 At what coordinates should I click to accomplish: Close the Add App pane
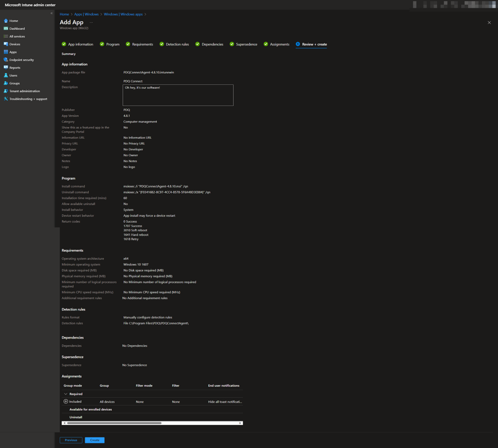click(x=489, y=22)
